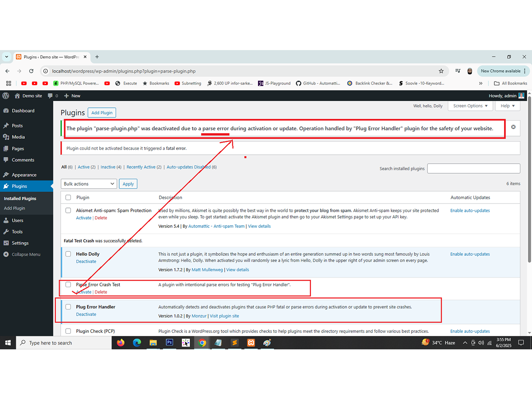
Task: Open the Appearance menu in sidebar
Action: [24, 175]
